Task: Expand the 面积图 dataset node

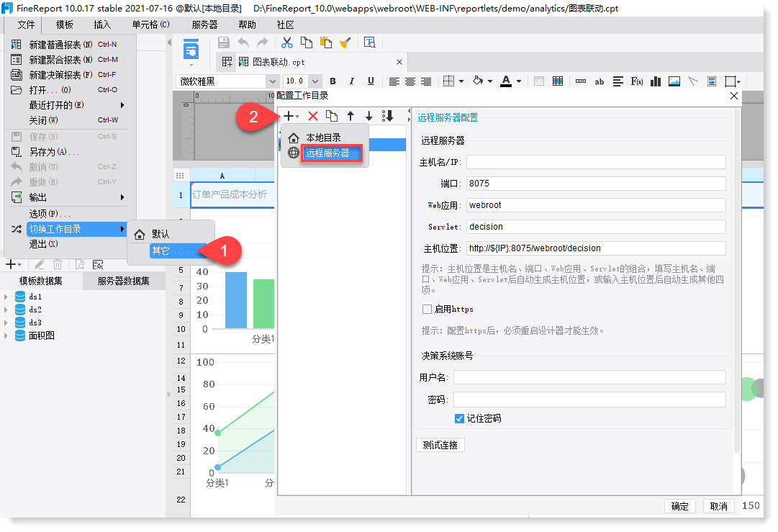Action: coord(6,336)
